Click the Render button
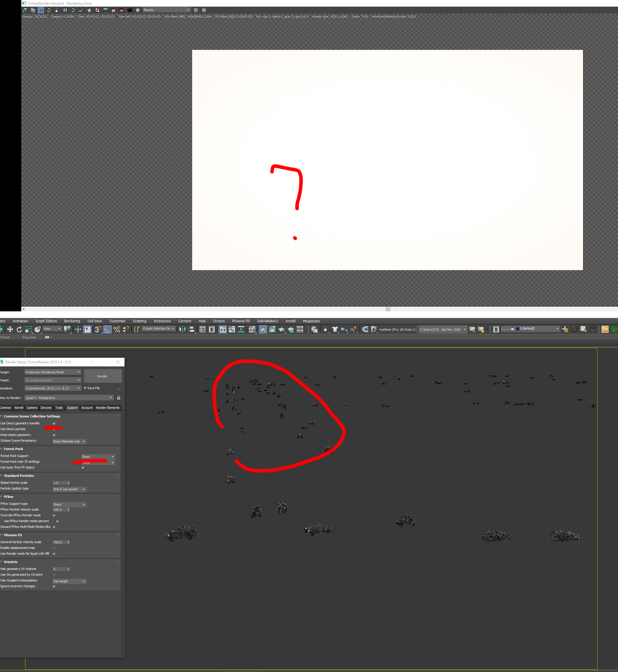This screenshot has height=672, width=618. point(102,376)
